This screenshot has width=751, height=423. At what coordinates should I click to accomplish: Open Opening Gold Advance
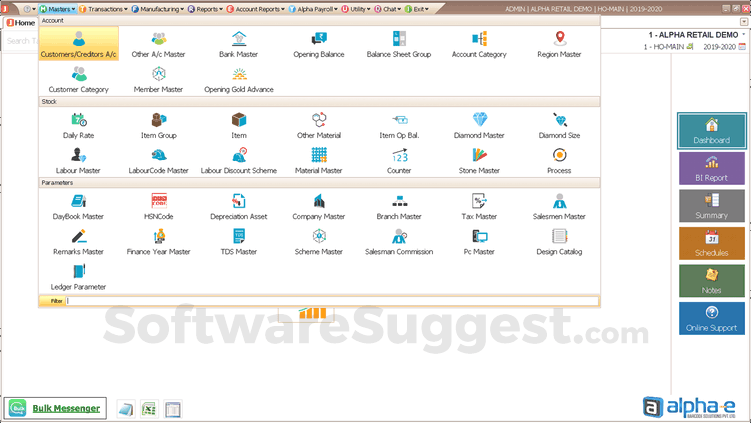coord(239,80)
